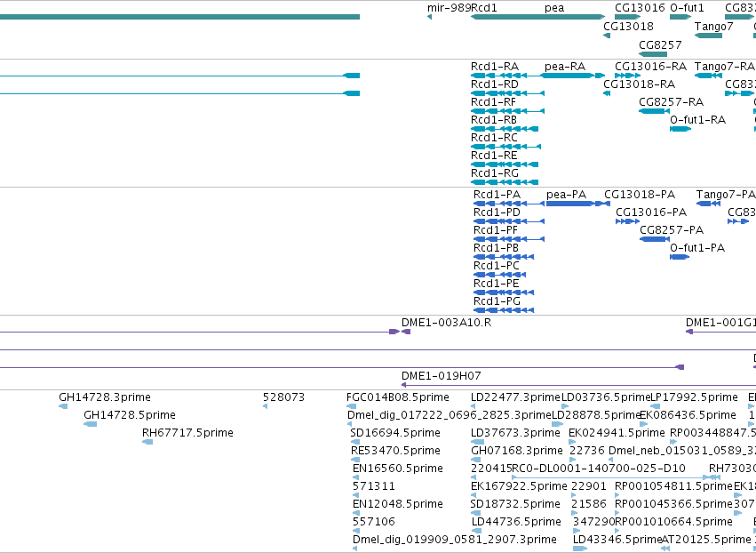Open the LD28878.5prime EST
Image resolution: width=756 pixels, height=553 pixels.
coord(557,424)
